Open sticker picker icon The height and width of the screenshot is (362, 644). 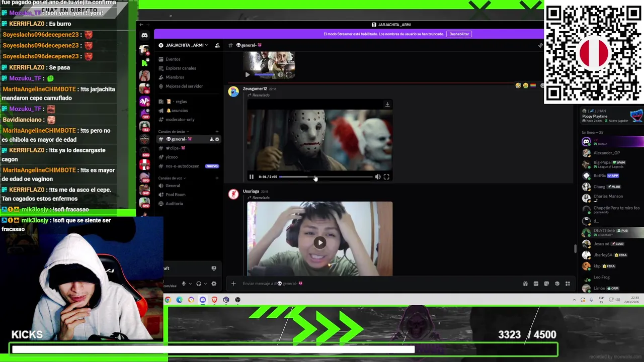point(546,284)
